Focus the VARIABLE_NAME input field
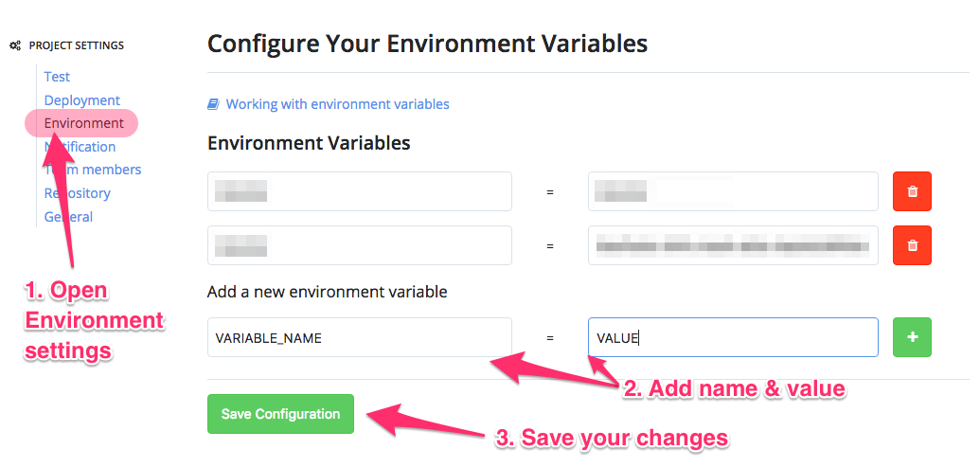This screenshot has height=467, width=980. (360, 337)
